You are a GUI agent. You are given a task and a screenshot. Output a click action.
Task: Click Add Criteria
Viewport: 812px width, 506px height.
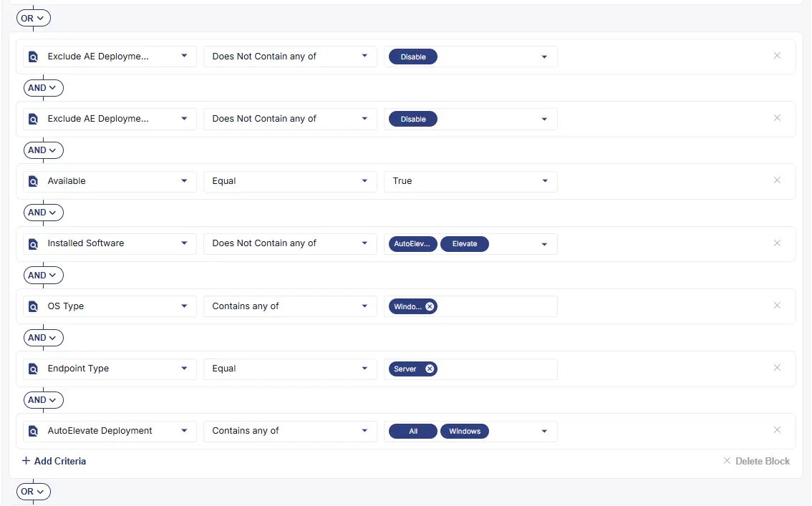click(54, 461)
